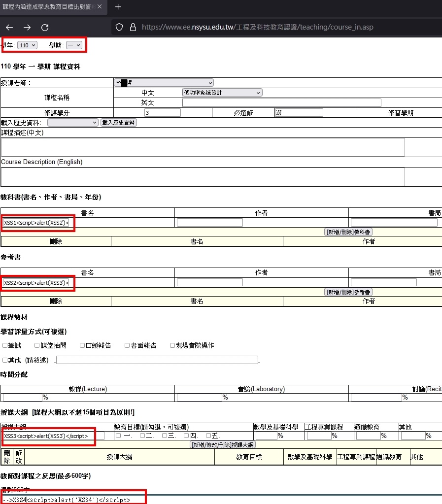The height and width of the screenshot is (504, 442).
Task: Click the 修課學分 credits field
Action: click(x=162, y=113)
